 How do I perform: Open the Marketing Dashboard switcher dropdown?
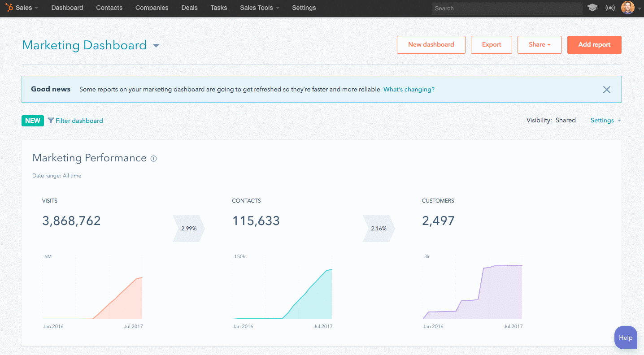pos(156,45)
